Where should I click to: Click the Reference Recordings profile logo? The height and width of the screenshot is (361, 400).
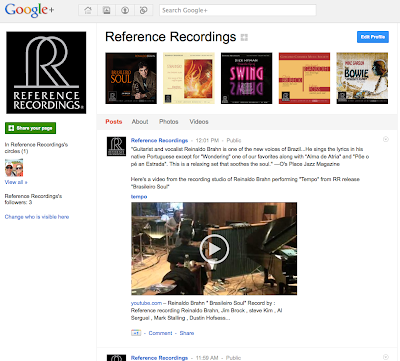(x=46, y=73)
